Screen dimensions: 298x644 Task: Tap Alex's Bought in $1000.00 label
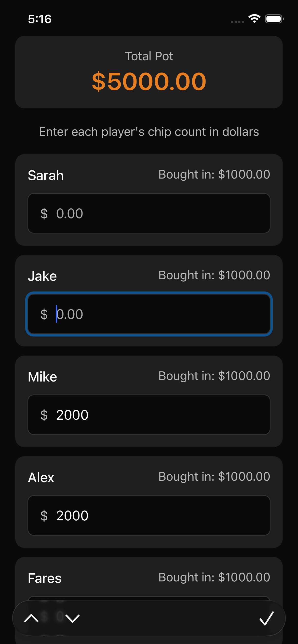point(214,476)
